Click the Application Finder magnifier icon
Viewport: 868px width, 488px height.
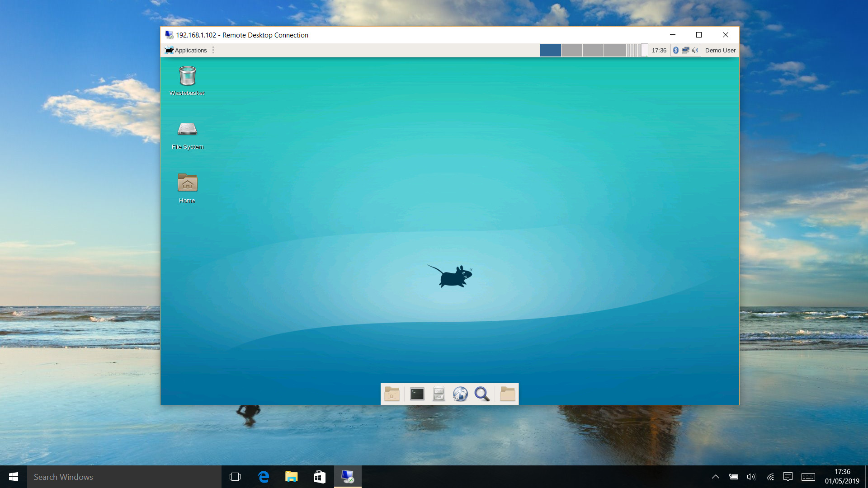[x=482, y=394]
